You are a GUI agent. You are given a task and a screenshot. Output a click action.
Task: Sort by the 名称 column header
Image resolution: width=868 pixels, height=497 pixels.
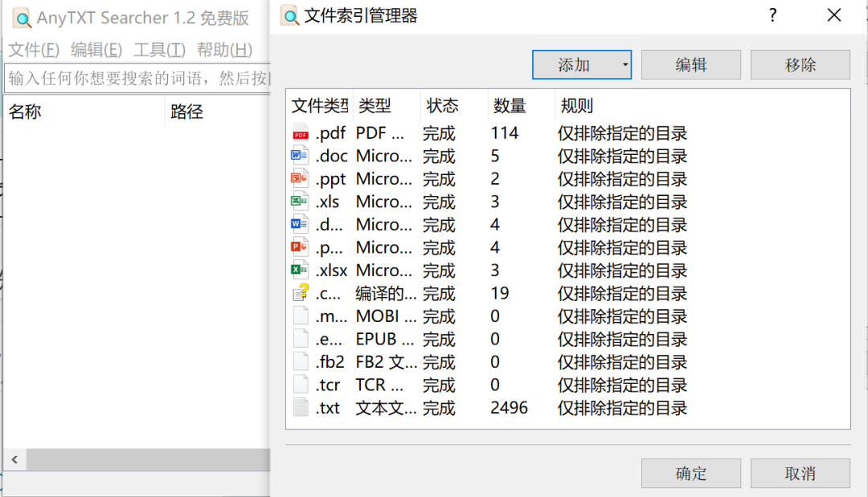coord(84,112)
